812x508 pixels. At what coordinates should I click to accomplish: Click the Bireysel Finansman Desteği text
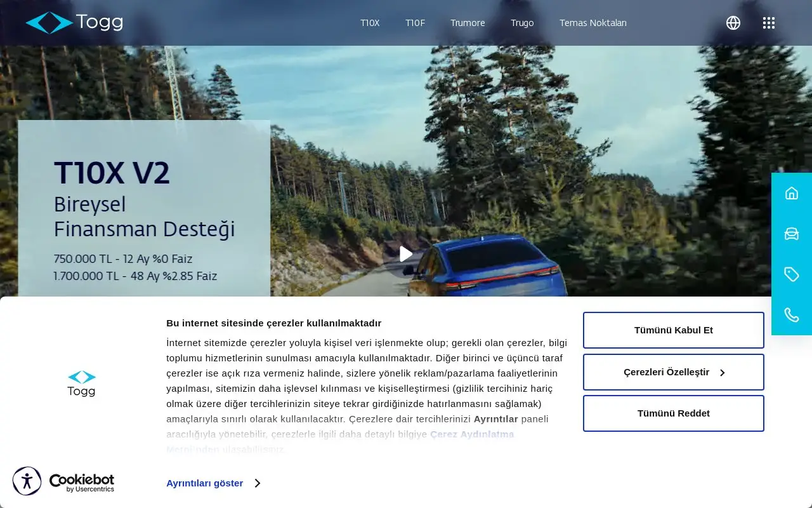145,217
